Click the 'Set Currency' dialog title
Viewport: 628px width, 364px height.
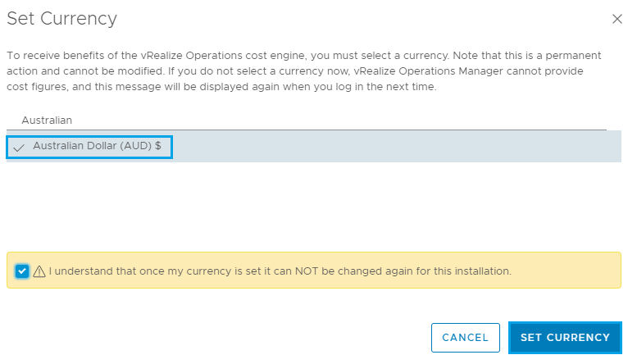click(x=61, y=18)
